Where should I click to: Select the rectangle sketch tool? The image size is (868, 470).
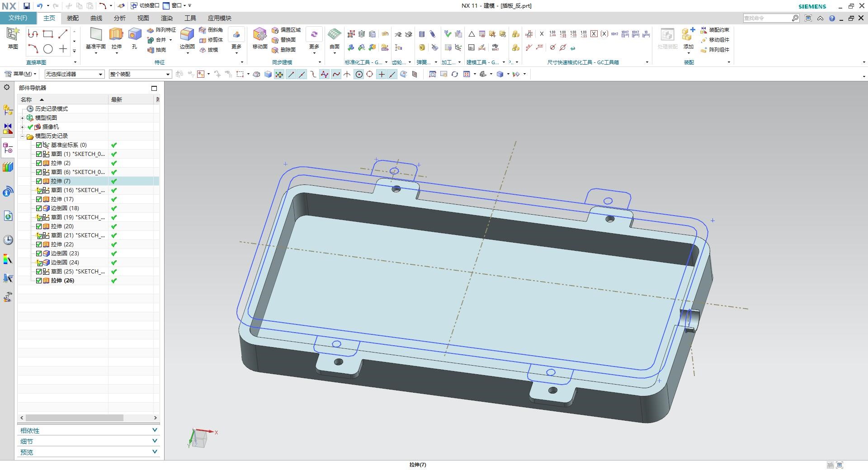48,34
